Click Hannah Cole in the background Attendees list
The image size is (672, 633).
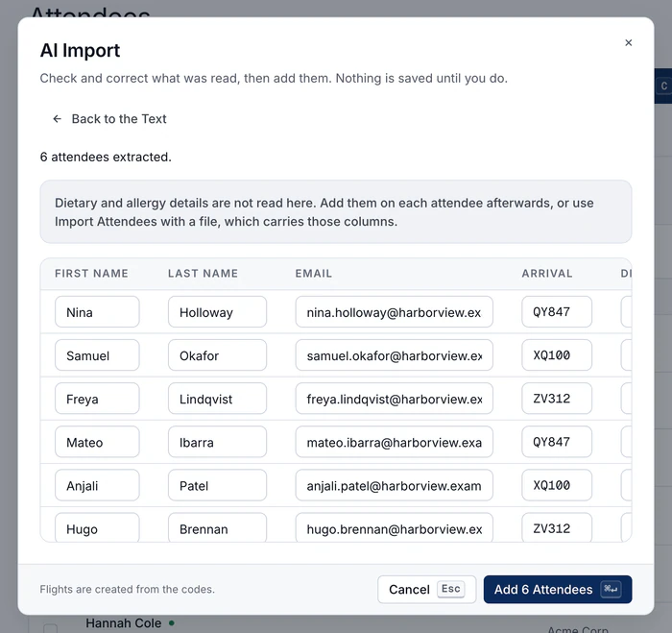[x=124, y=623]
